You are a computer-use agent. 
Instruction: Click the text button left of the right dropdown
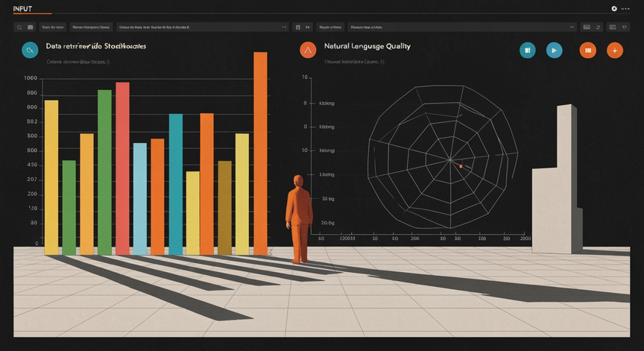(330, 27)
